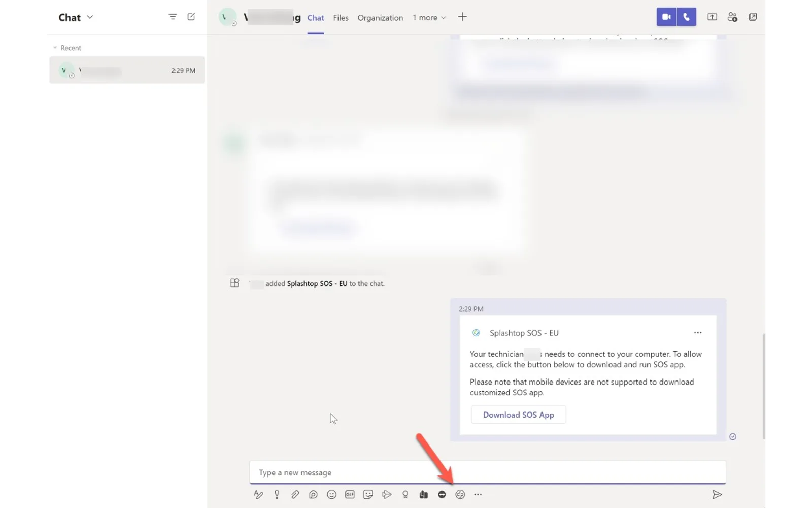The height and width of the screenshot is (508, 812).
Task: Open the Loop components icon in compose bar
Action: (x=313, y=494)
